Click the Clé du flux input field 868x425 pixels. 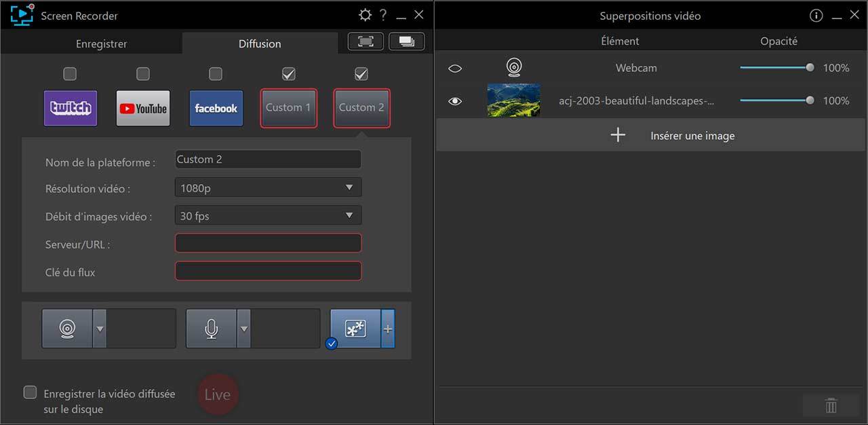point(268,272)
